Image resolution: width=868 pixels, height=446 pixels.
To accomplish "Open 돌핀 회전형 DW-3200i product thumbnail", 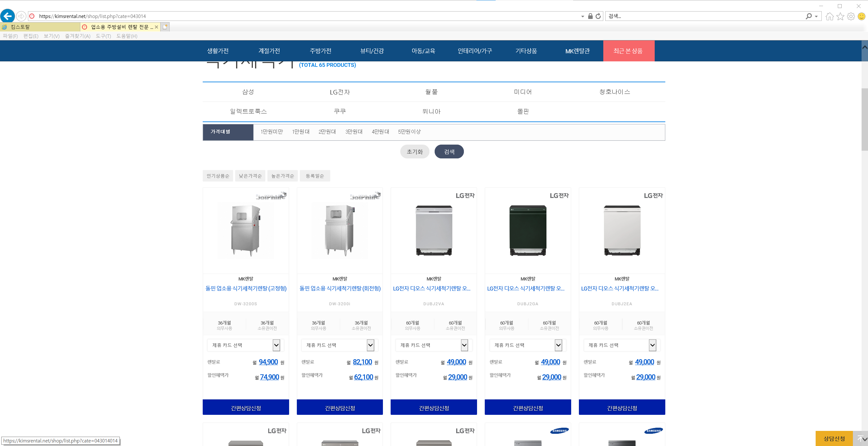I will click(x=340, y=230).
